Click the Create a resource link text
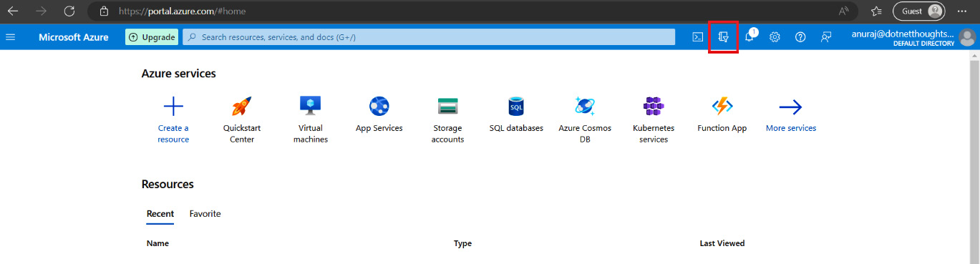The height and width of the screenshot is (264, 980). click(173, 134)
